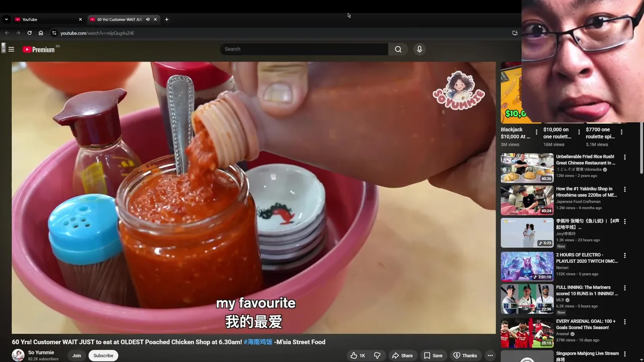This screenshot has width=644, height=362.
Task: Open Yakiniku Shop in Hiroshima thumbnail
Action: (x=527, y=200)
